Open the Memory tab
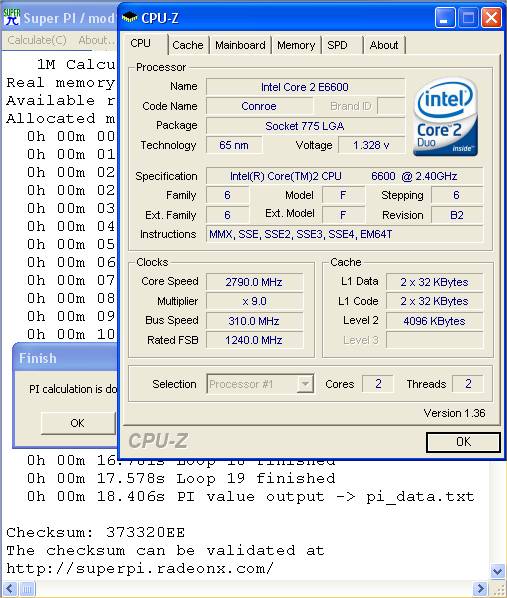 (296, 45)
